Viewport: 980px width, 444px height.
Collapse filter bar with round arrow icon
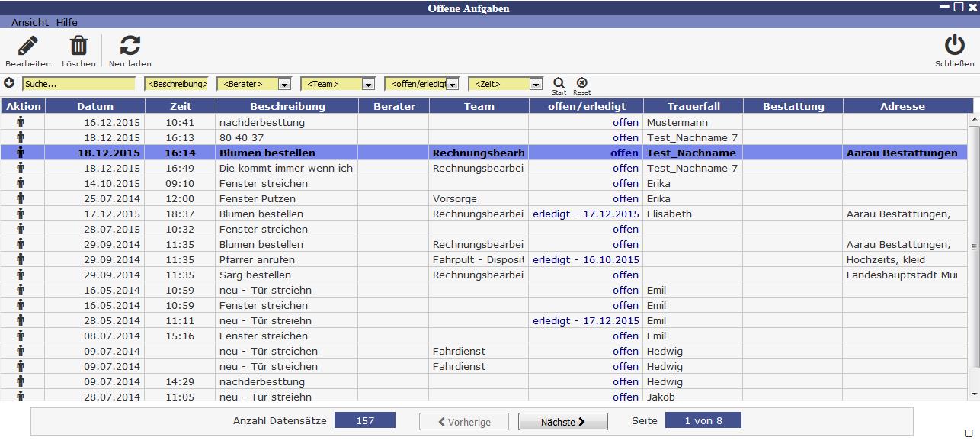click(x=9, y=83)
